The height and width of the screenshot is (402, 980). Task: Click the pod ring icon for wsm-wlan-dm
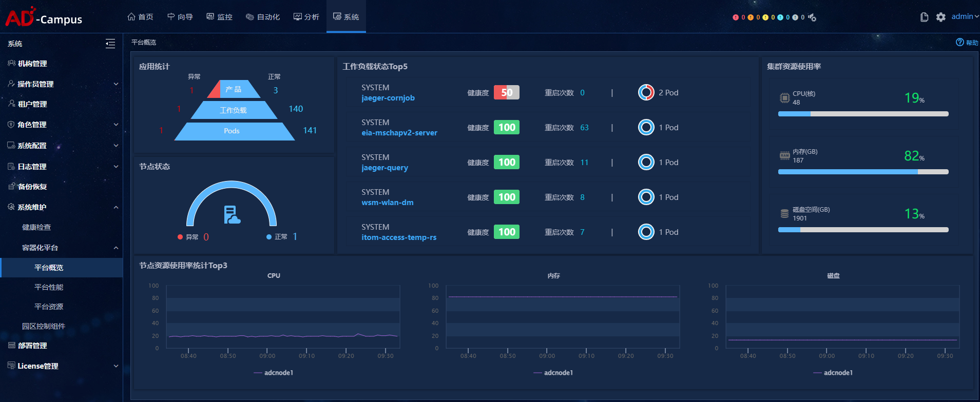pos(646,197)
